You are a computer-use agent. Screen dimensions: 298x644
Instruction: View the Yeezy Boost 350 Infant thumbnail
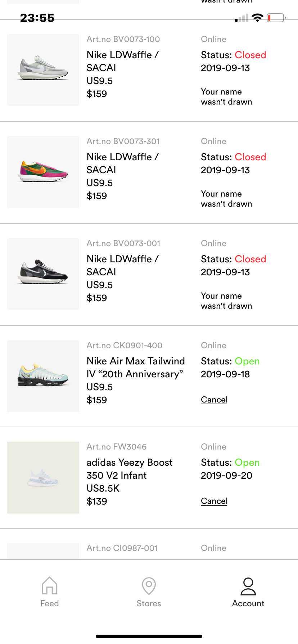43,477
